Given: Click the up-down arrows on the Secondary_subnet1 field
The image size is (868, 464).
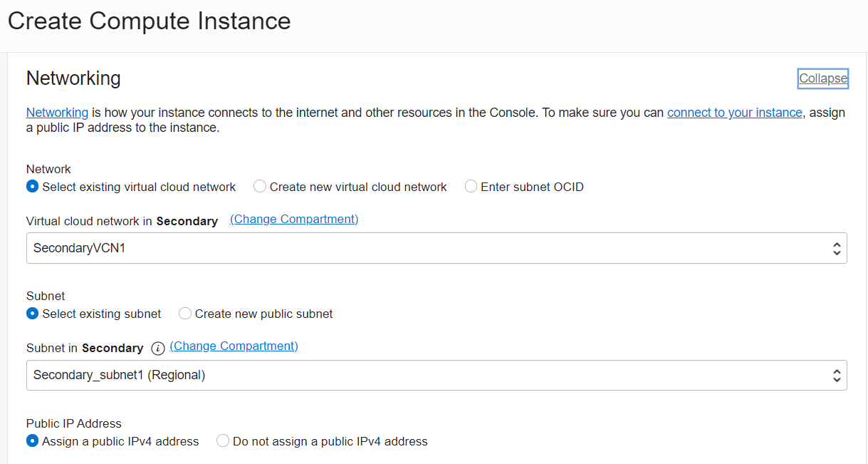Looking at the screenshot, I should coord(836,375).
